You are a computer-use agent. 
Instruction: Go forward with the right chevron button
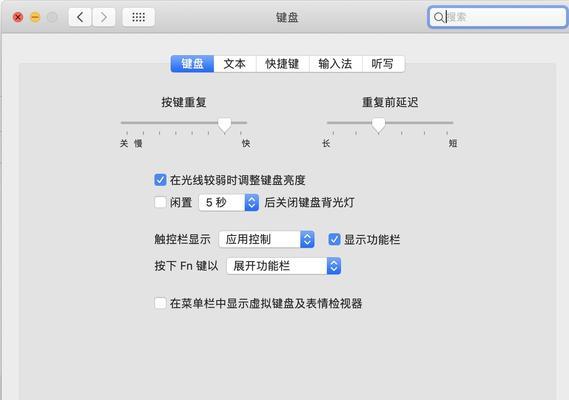coord(104,17)
